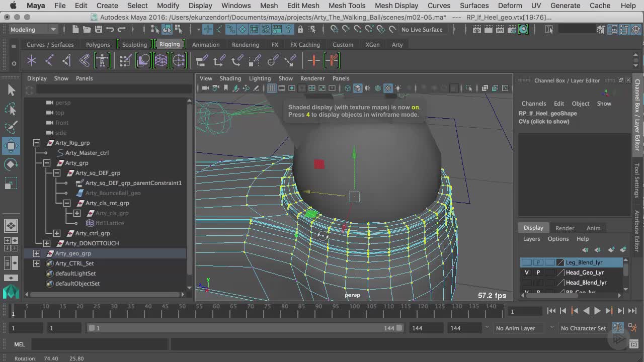Select the Rotate tool in toolbox
The image size is (644, 362).
(x=11, y=164)
